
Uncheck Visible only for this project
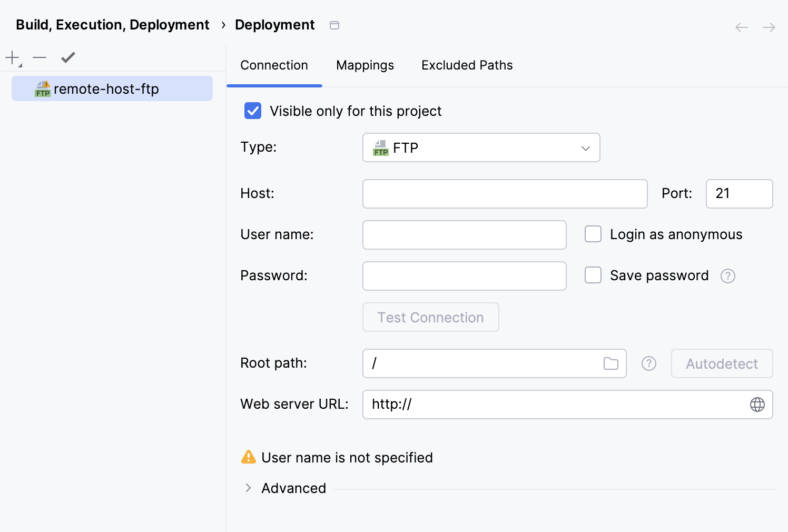[x=253, y=111]
